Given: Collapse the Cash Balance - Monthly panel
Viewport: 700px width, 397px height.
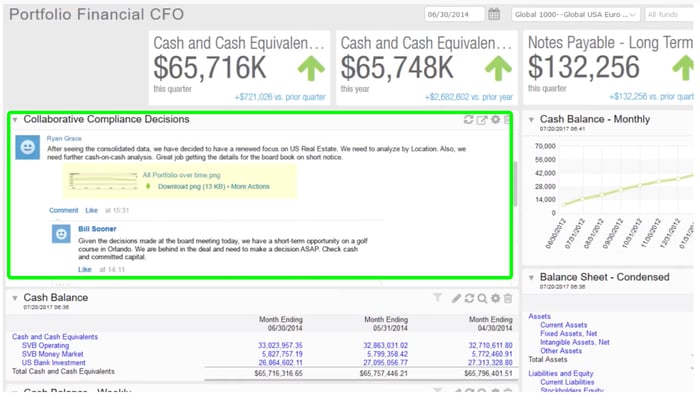Looking at the screenshot, I should pos(531,120).
